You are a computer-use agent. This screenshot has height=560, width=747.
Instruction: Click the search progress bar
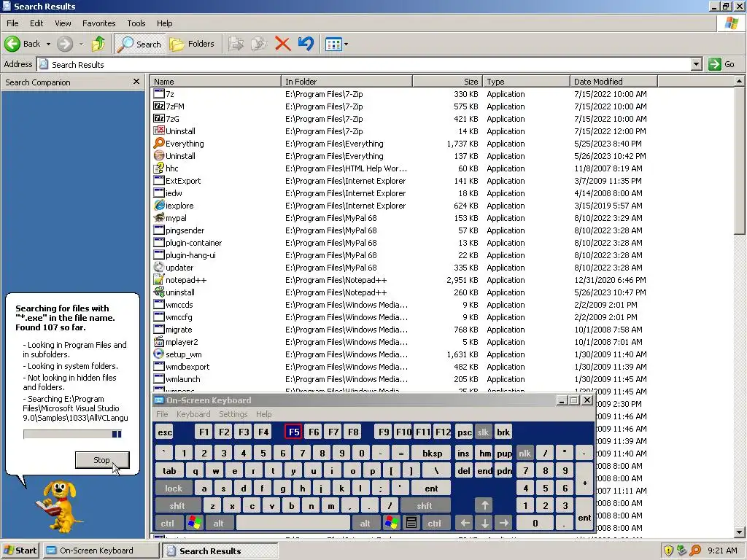tap(72, 434)
